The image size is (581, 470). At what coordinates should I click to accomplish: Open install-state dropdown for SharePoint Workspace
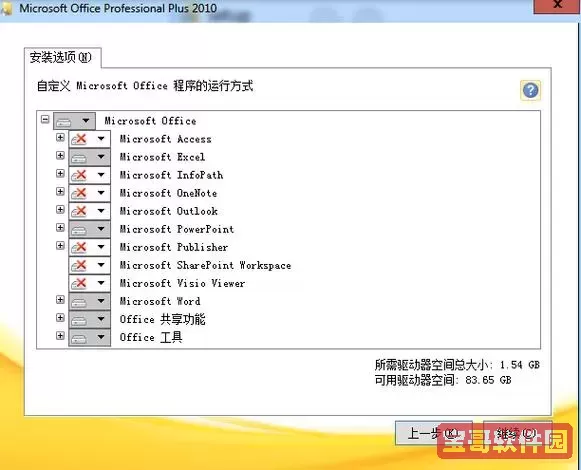89,265
